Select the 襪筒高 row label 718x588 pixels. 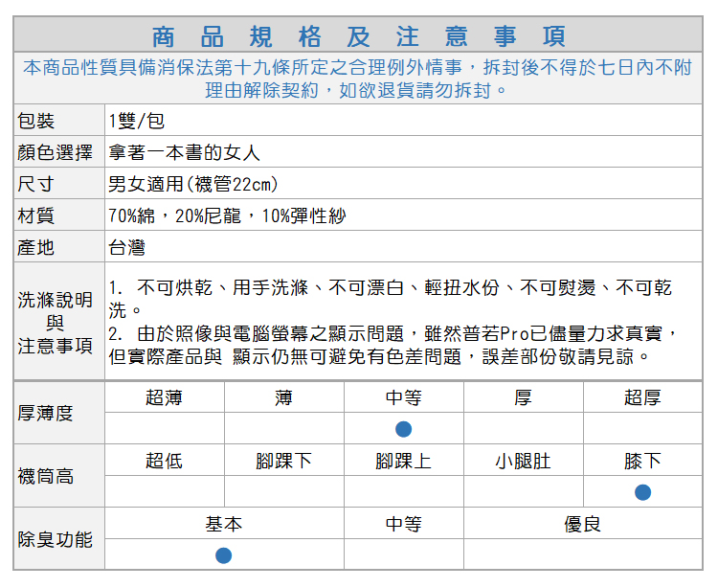pos(46,476)
